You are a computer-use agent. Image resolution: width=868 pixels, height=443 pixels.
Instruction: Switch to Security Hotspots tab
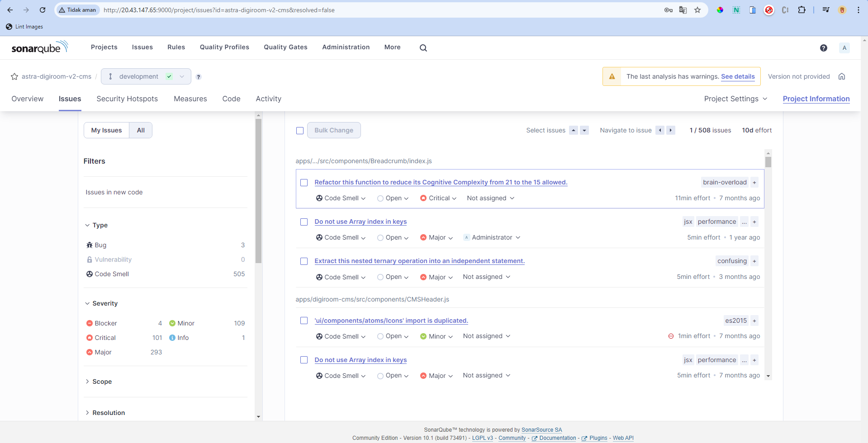pos(127,99)
